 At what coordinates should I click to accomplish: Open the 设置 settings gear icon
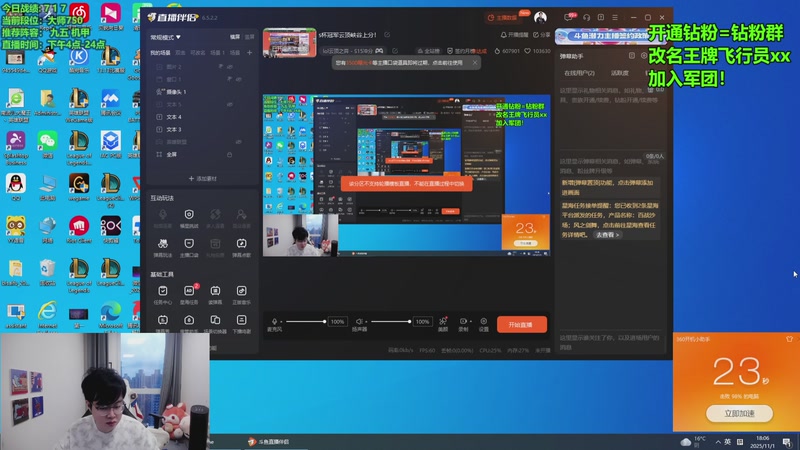coord(484,321)
